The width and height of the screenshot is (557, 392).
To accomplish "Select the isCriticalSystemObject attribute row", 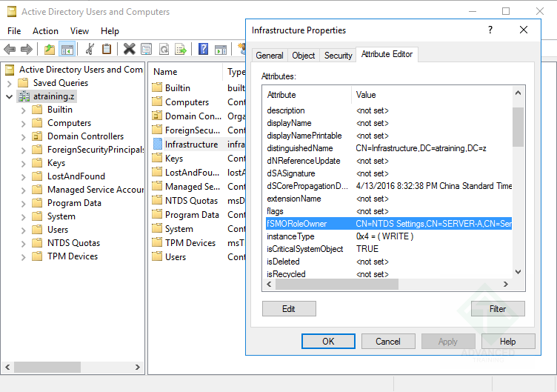I will 389,249.
